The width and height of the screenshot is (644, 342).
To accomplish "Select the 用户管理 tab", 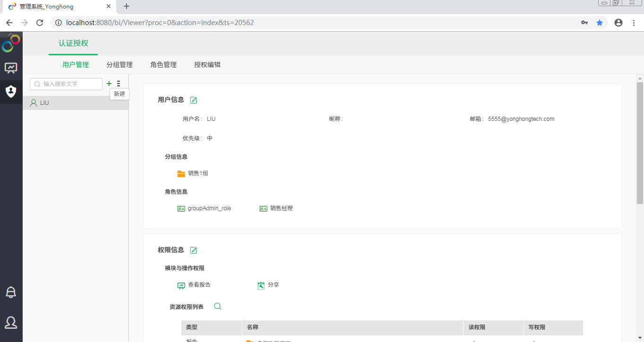I will [x=76, y=65].
